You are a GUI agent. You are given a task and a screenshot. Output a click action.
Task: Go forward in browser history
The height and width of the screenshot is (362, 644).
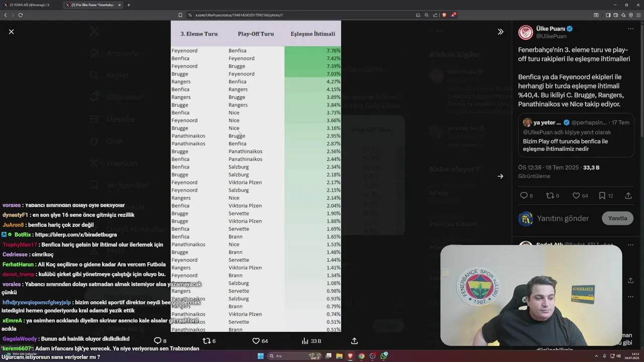[x=13, y=15]
